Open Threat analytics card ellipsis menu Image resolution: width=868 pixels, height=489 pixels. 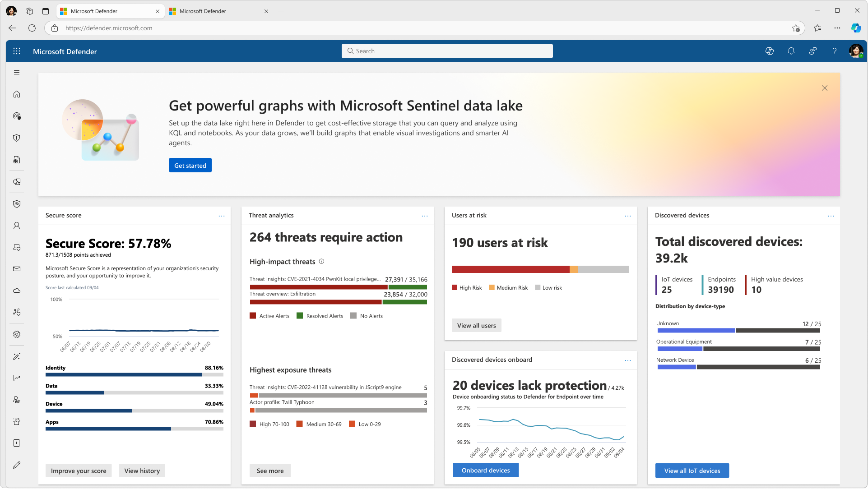[425, 216]
